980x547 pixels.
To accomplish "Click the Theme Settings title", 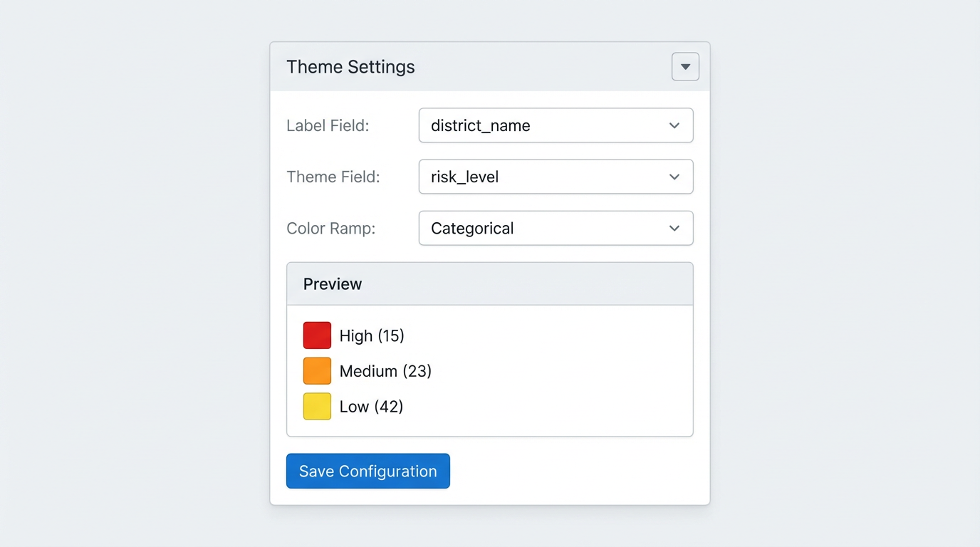I will (x=350, y=66).
